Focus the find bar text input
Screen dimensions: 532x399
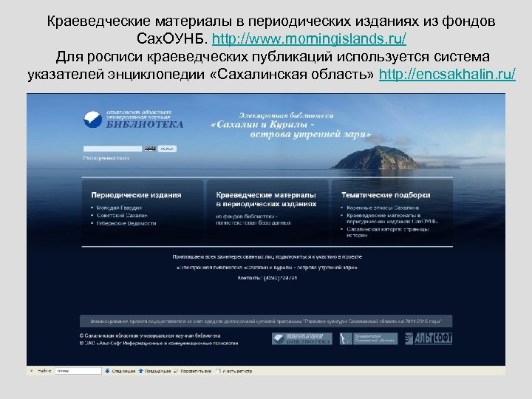coord(78,371)
